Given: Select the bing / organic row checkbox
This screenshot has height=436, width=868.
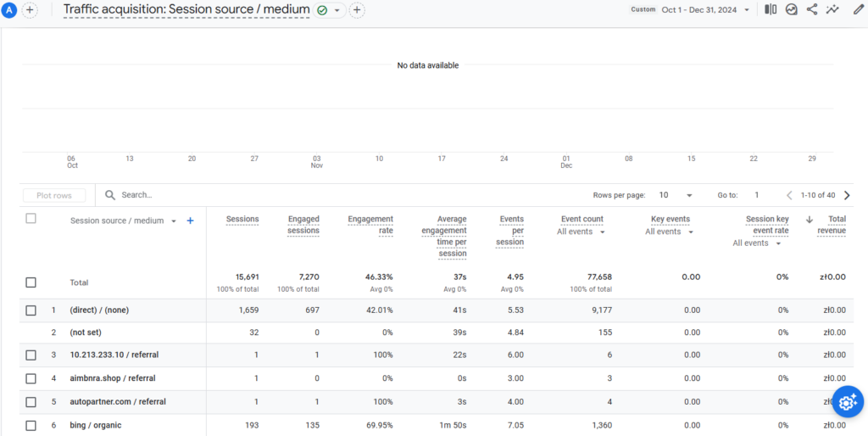Looking at the screenshot, I should [31, 425].
